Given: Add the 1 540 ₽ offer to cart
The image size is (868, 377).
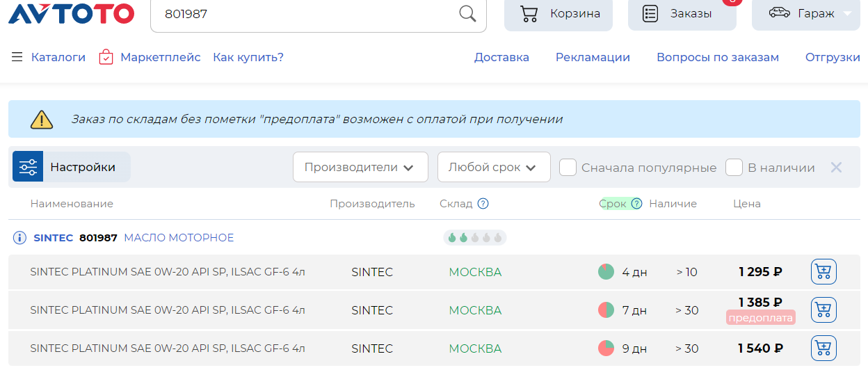Looking at the screenshot, I should [x=823, y=348].
